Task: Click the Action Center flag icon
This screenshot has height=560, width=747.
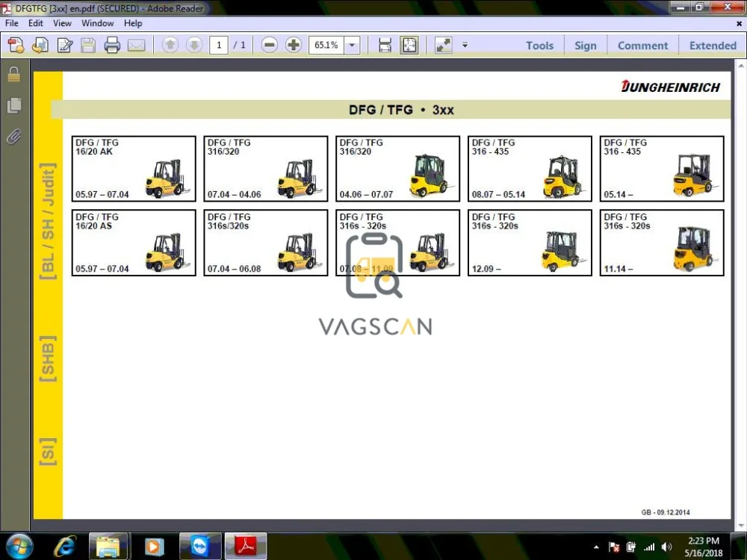Action: tap(614, 547)
